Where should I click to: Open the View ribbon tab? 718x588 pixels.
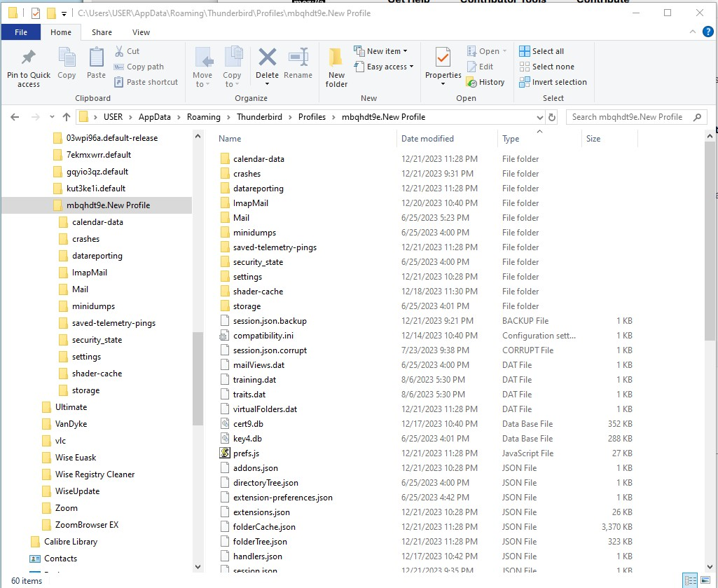tap(141, 32)
